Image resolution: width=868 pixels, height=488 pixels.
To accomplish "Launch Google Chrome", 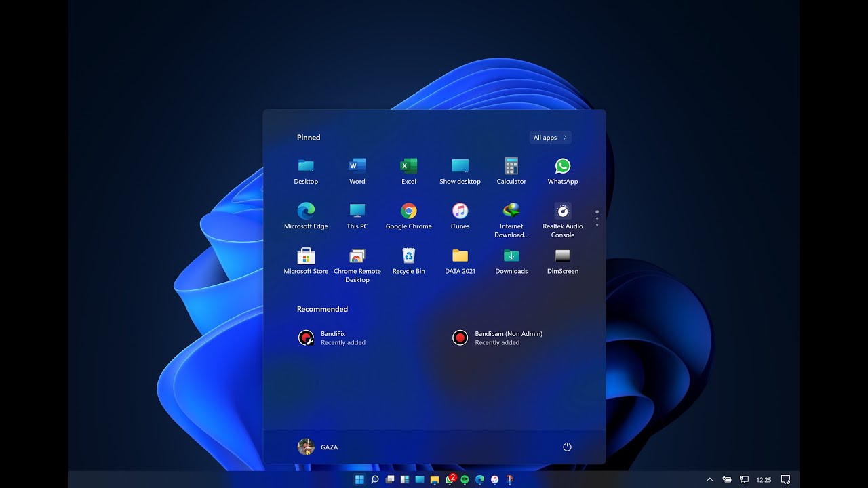I will 409,216.
